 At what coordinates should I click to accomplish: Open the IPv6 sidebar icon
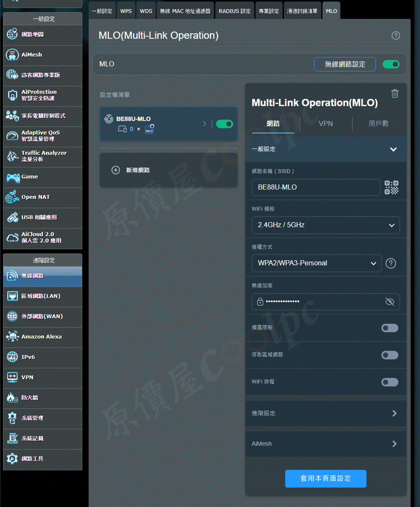pyautogui.click(x=12, y=357)
